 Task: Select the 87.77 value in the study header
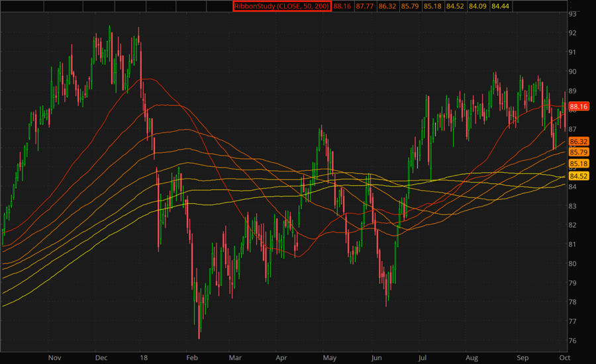point(364,6)
